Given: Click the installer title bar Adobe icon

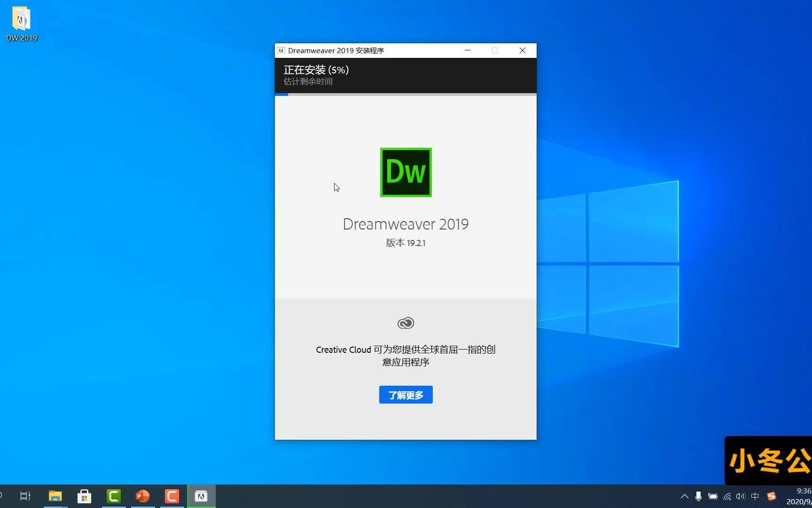Looking at the screenshot, I should coord(281,50).
